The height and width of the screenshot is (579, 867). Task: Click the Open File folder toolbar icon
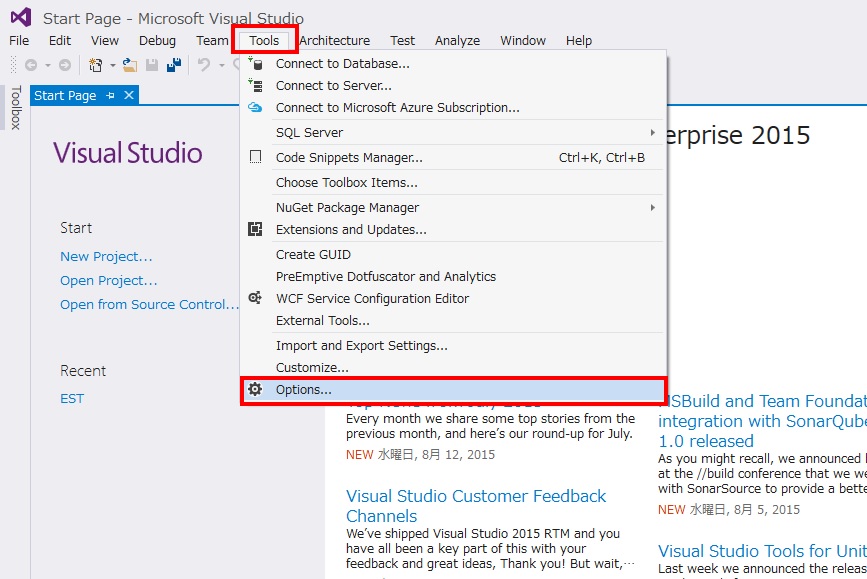(x=130, y=65)
